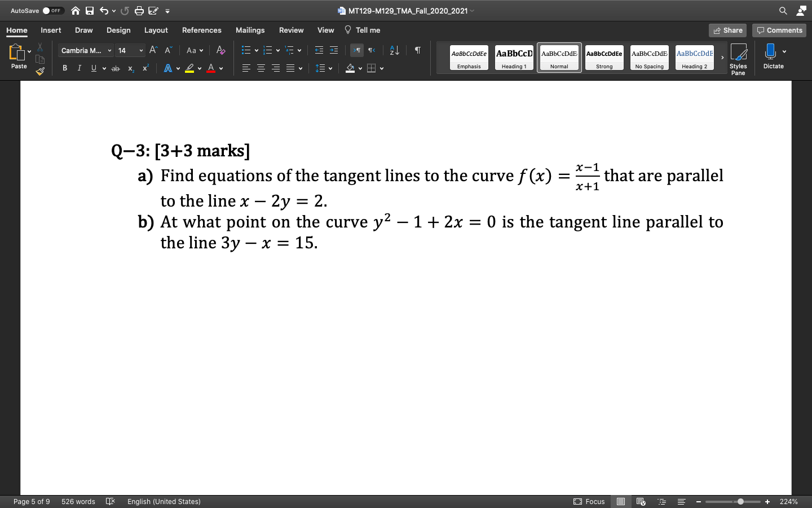Open Customize Quick Access Toolbar dropdown

[167, 11]
